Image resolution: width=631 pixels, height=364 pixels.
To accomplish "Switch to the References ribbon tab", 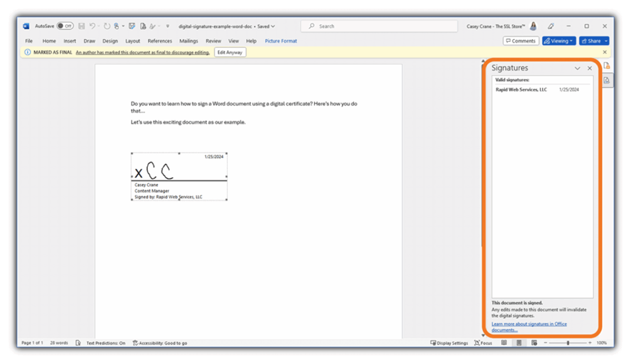I will coord(159,41).
